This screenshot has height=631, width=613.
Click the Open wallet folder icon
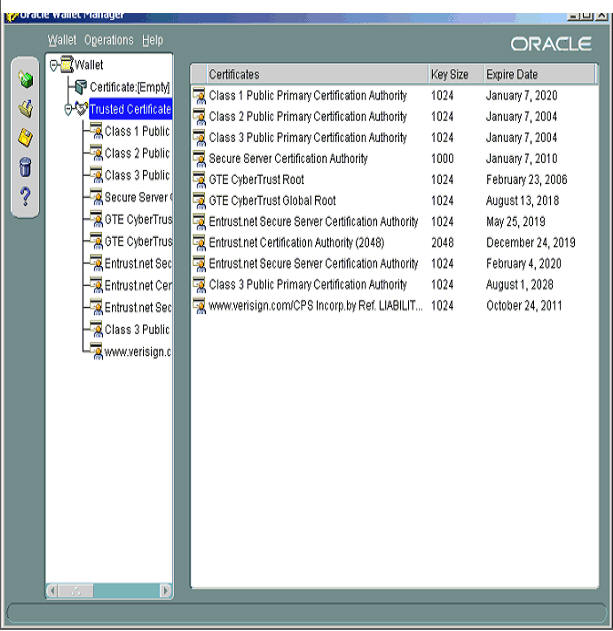pos(25,108)
